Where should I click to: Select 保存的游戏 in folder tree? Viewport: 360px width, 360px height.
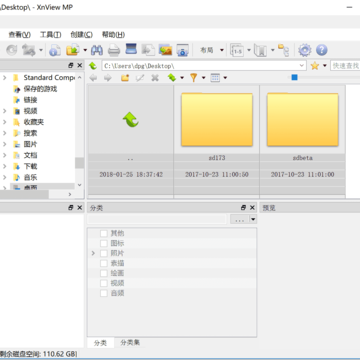[x=40, y=89]
